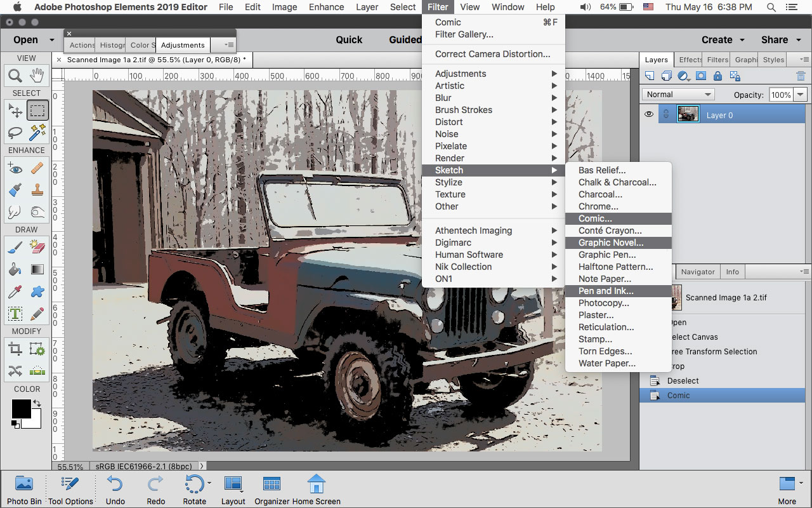The image size is (812, 508).
Task: Click the Redo button
Action: [x=156, y=490]
